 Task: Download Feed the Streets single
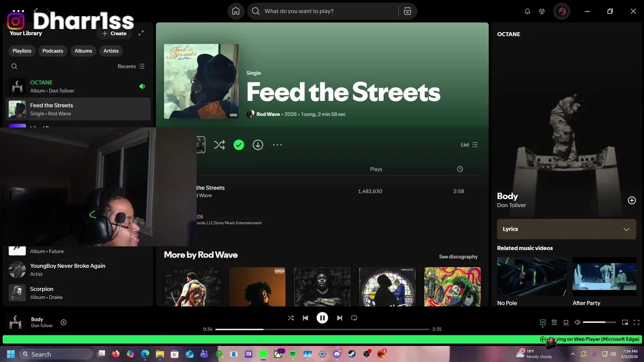point(258,145)
